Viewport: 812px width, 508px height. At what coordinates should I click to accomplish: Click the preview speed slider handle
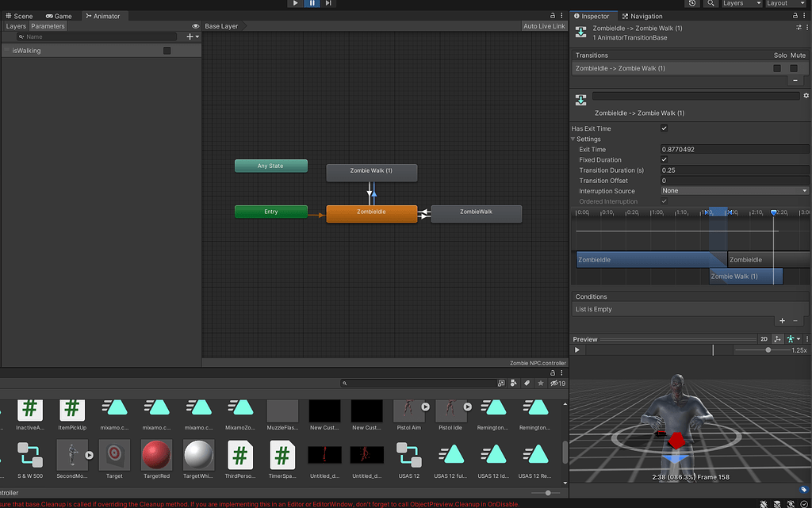point(768,350)
